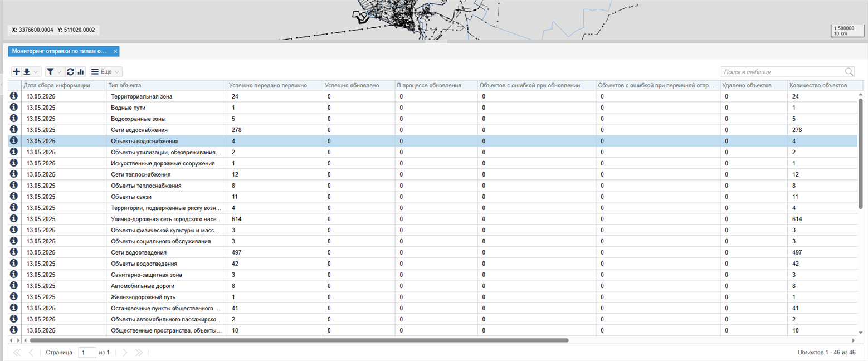Open info icon for Железнодорожный путь row

(x=14, y=296)
